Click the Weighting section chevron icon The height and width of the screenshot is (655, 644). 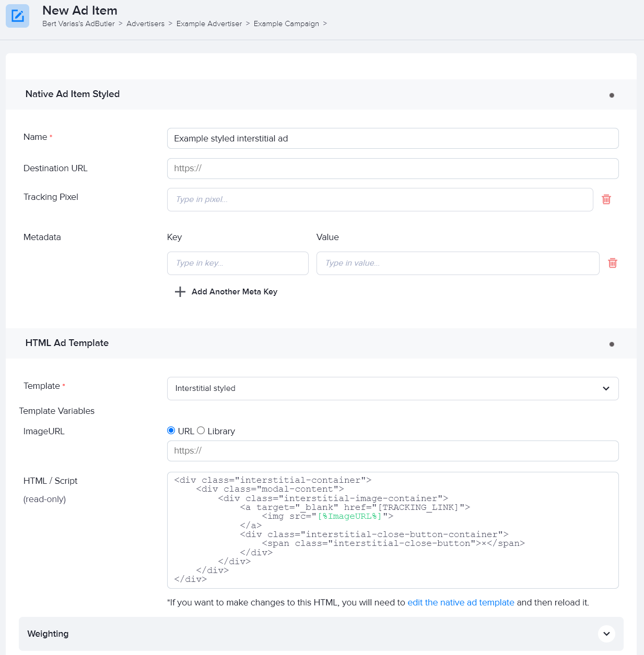coord(606,634)
